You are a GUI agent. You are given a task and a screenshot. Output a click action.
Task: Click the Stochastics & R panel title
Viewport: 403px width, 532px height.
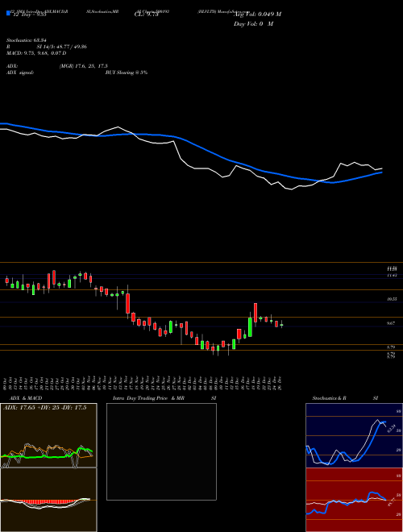(329, 398)
